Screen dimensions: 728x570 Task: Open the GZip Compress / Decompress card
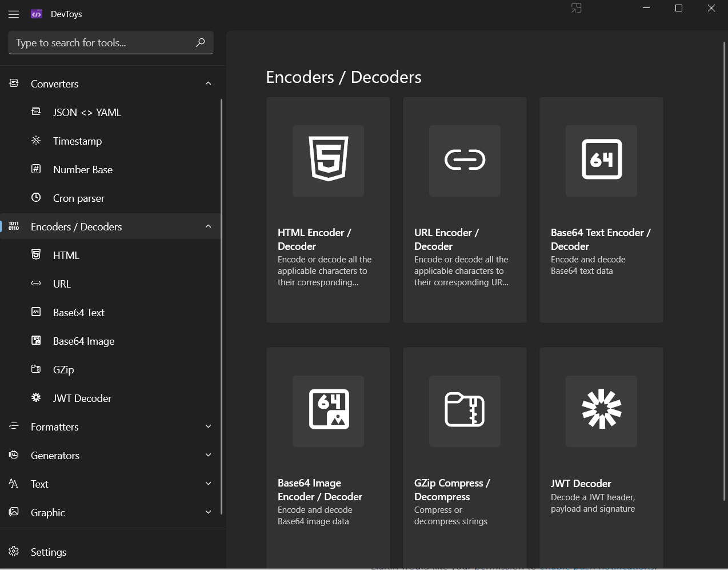(x=465, y=457)
